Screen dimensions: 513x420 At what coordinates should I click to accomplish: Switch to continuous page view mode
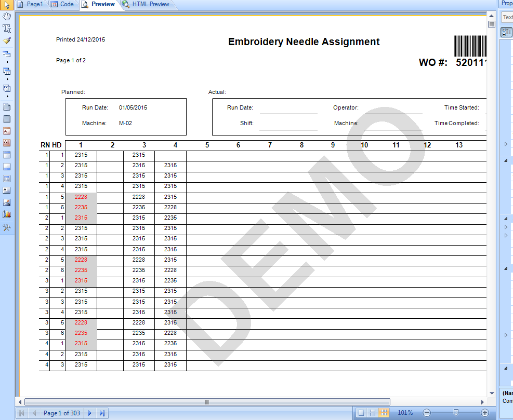click(x=372, y=413)
